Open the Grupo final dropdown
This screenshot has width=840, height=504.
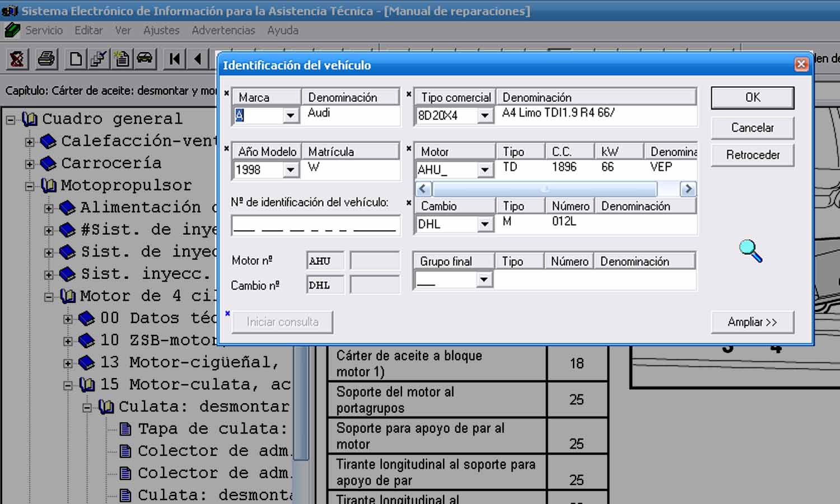tap(484, 279)
